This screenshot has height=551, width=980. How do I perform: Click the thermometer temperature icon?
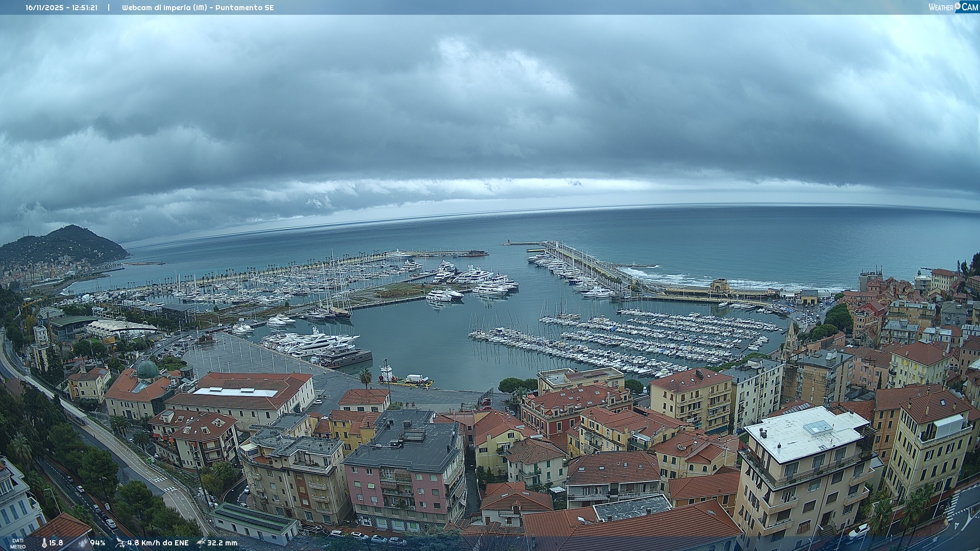point(44,543)
